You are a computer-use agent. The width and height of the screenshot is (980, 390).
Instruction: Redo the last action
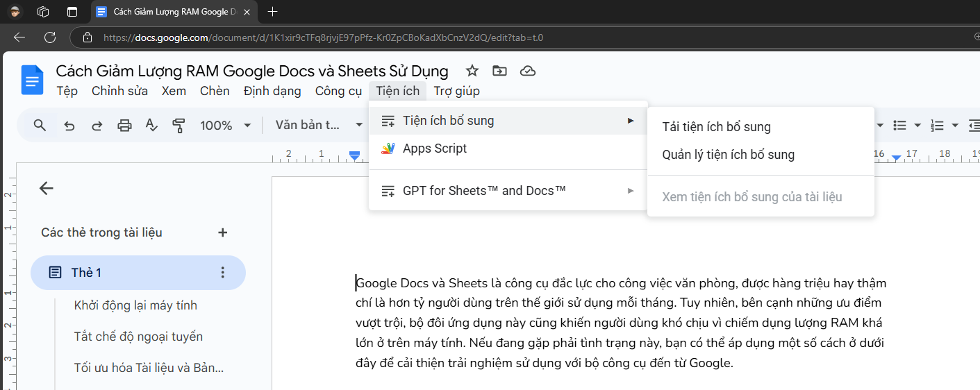point(97,126)
